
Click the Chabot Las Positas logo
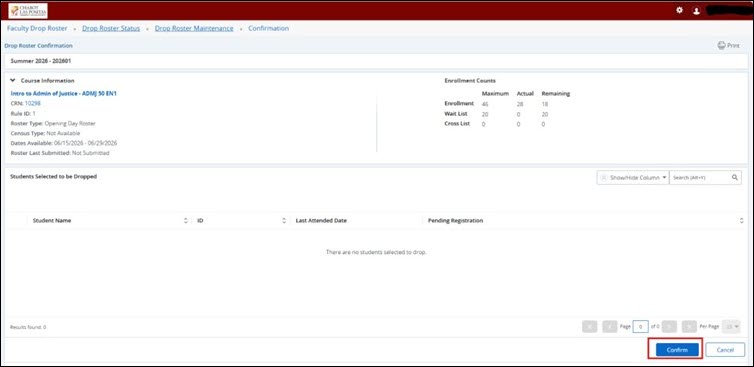tap(28, 11)
